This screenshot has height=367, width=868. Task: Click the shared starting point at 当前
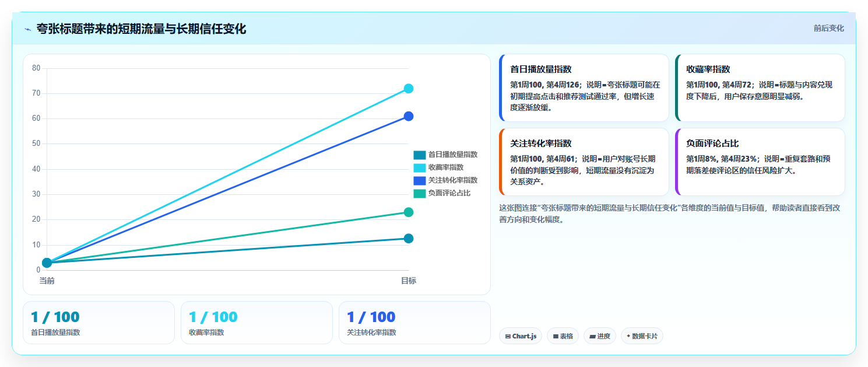click(47, 263)
